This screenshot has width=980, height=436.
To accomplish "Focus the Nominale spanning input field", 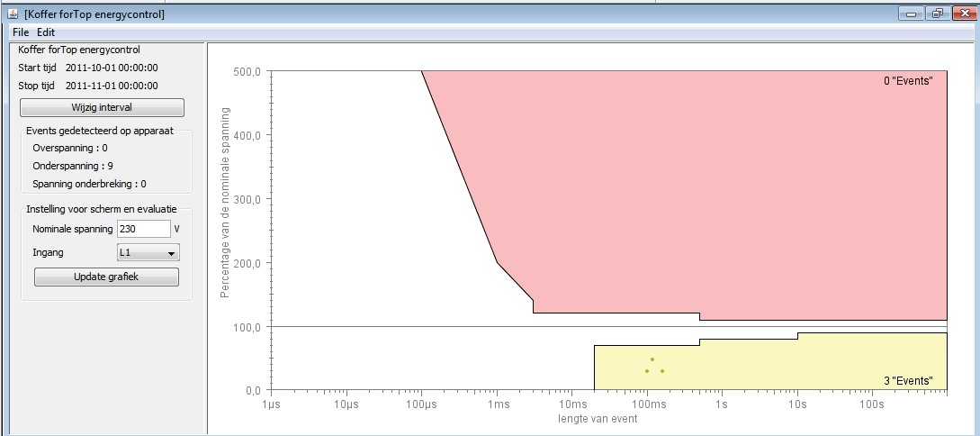I will coord(142,229).
